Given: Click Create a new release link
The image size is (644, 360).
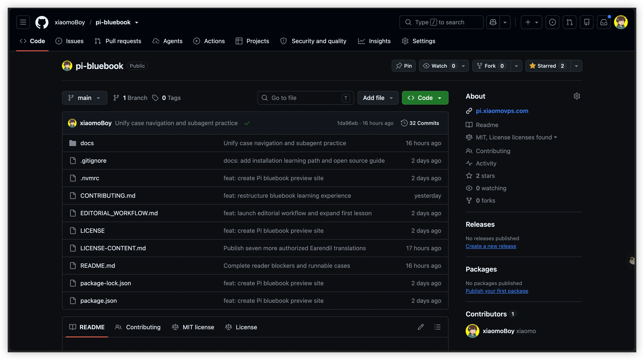Looking at the screenshot, I should coord(491,246).
